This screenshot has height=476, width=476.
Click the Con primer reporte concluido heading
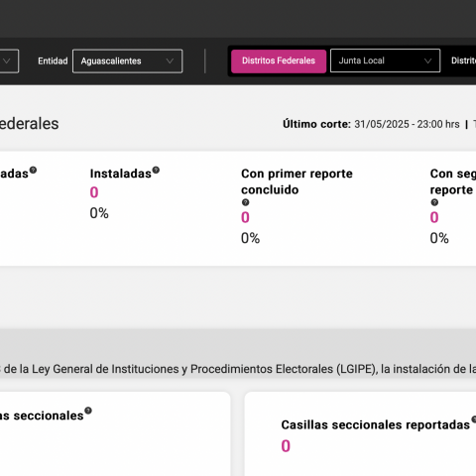[x=297, y=181]
